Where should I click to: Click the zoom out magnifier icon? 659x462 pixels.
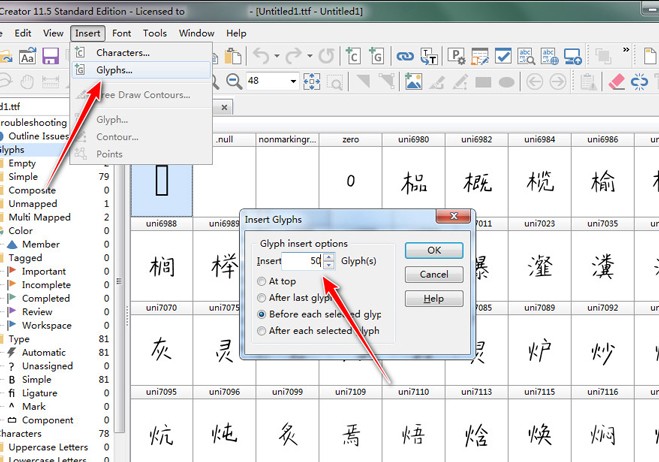click(233, 81)
